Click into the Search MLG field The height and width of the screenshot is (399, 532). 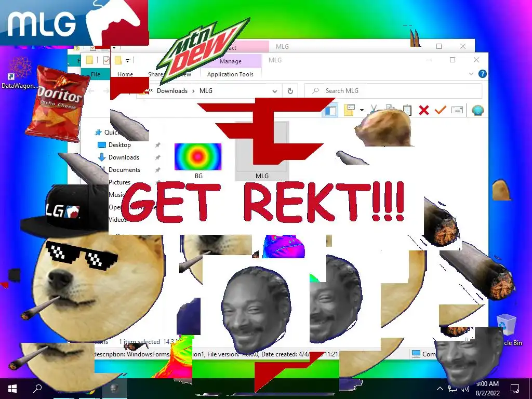(394, 90)
